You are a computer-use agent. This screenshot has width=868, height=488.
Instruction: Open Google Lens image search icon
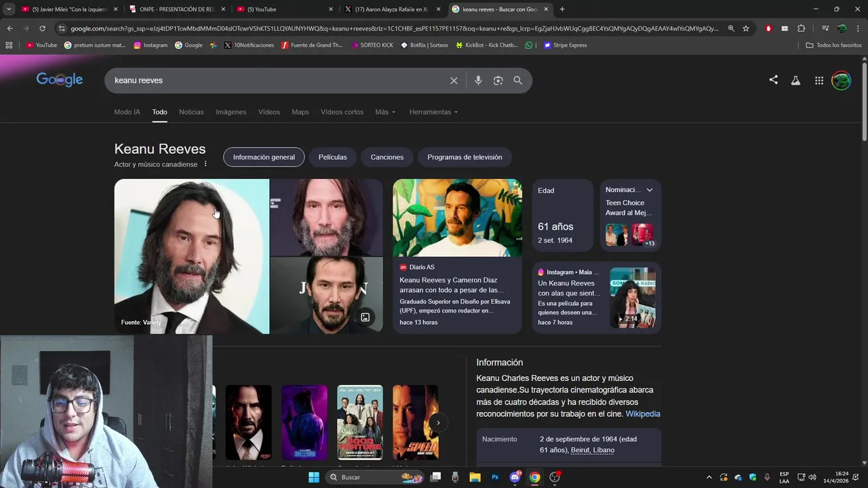point(498,81)
